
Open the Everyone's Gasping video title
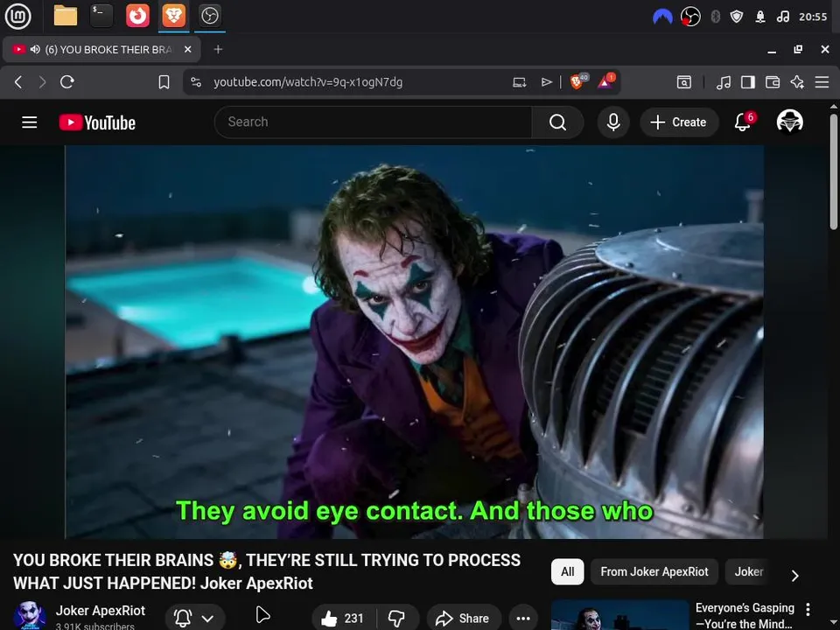click(745, 616)
